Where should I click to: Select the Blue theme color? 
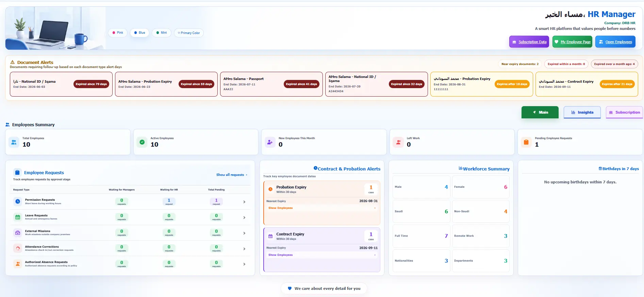(140, 33)
